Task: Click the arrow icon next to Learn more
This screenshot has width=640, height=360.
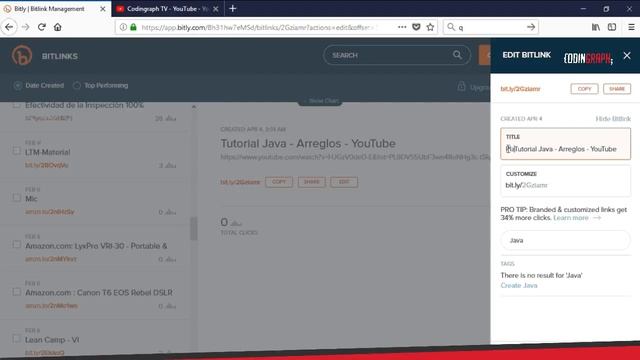Action: pyautogui.click(x=597, y=218)
